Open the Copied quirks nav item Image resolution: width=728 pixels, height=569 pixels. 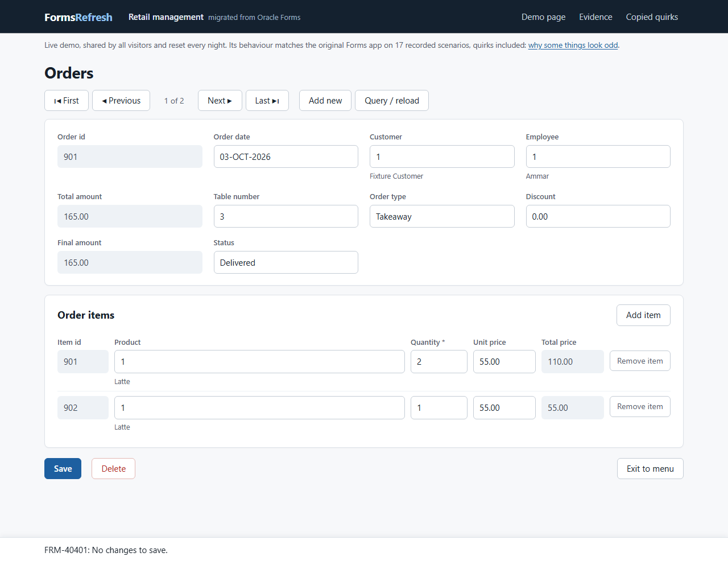pyautogui.click(x=652, y=17)
